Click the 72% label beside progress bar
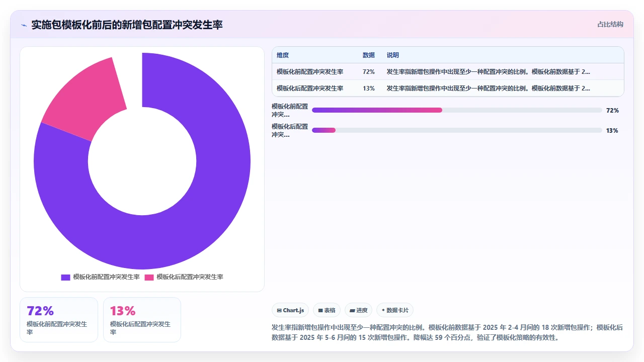 tap(612, 111)
